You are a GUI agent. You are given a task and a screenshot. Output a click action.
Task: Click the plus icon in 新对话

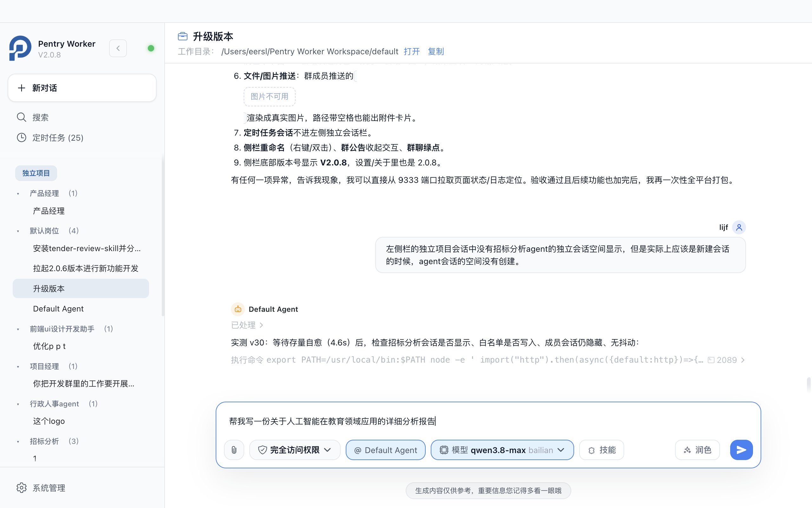tap(22, 88)
